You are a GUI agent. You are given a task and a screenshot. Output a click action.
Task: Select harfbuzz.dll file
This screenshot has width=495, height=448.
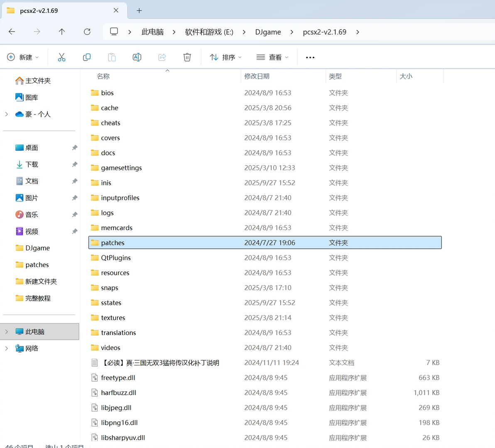[265, 393]
